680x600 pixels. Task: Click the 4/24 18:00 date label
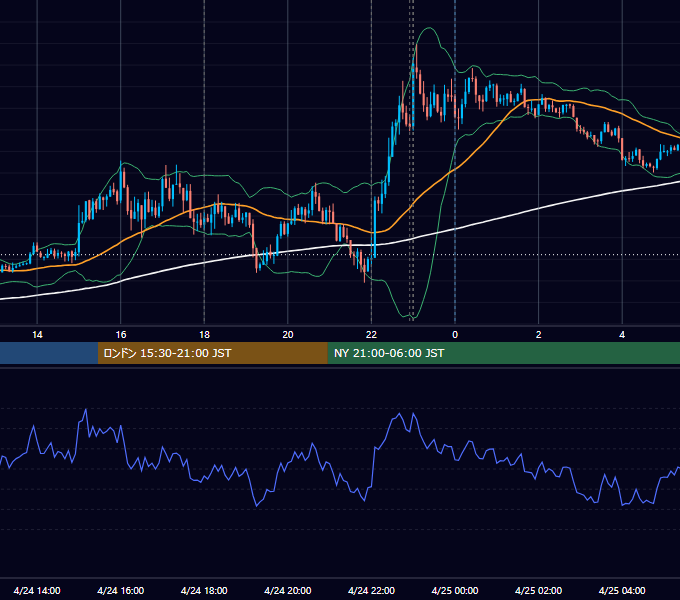click(204, 590)
